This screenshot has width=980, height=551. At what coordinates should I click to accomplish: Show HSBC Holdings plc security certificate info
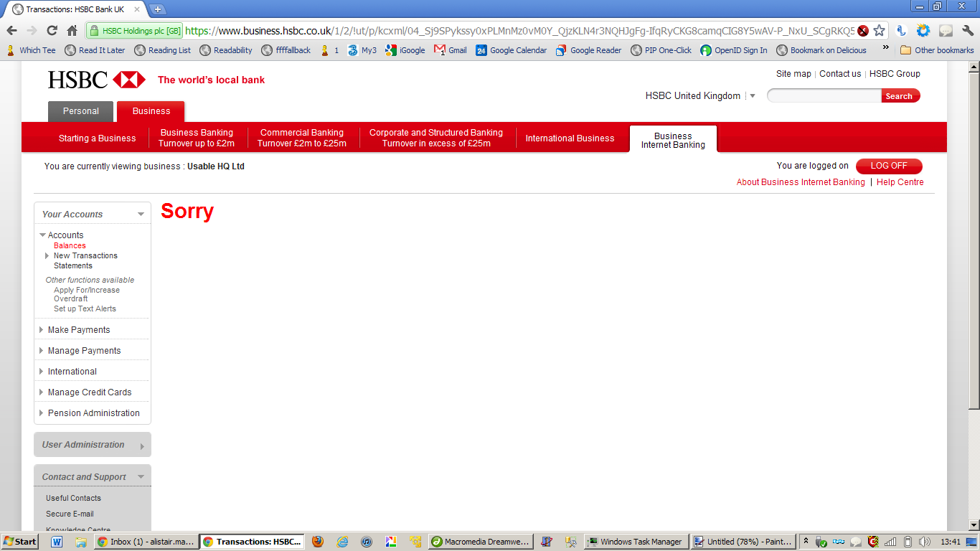[x=135, y=31]
